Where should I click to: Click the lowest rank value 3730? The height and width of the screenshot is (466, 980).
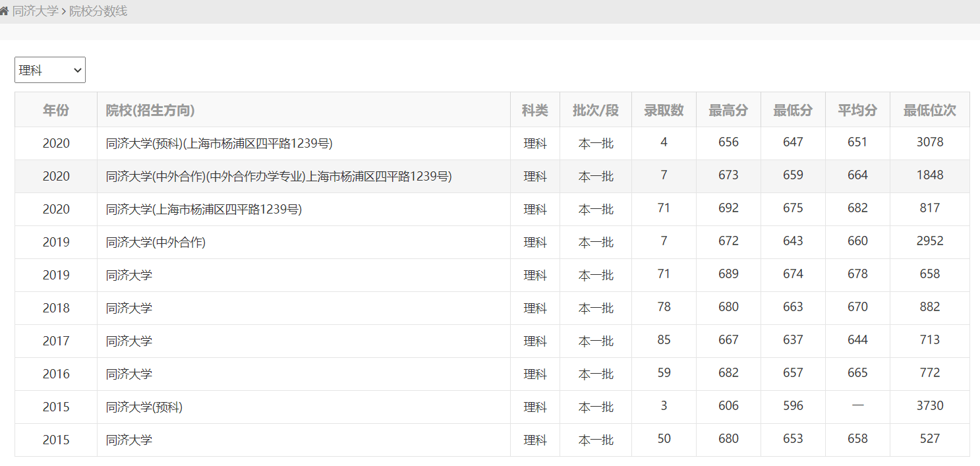[930, 405]
